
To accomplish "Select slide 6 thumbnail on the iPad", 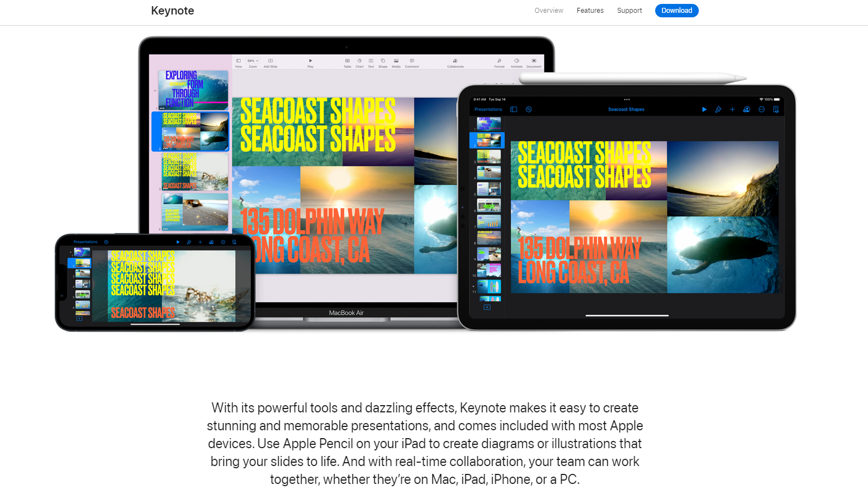I will (489, 205).
